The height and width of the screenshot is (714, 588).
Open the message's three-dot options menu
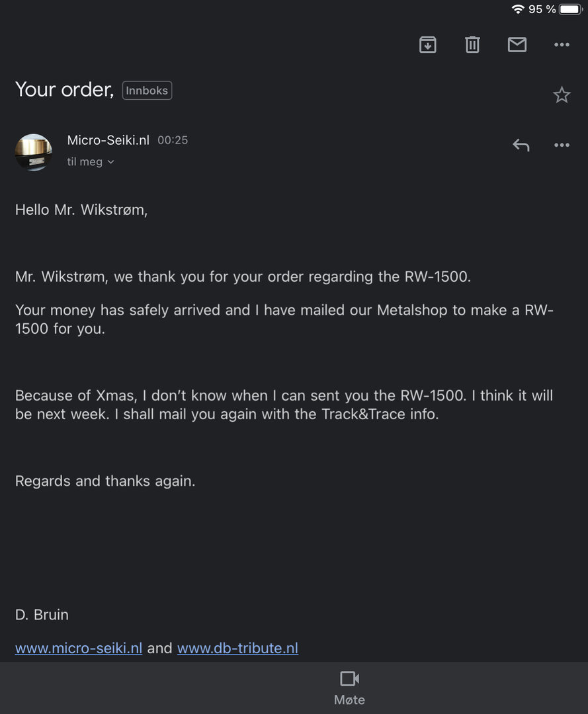pos(562,145)
